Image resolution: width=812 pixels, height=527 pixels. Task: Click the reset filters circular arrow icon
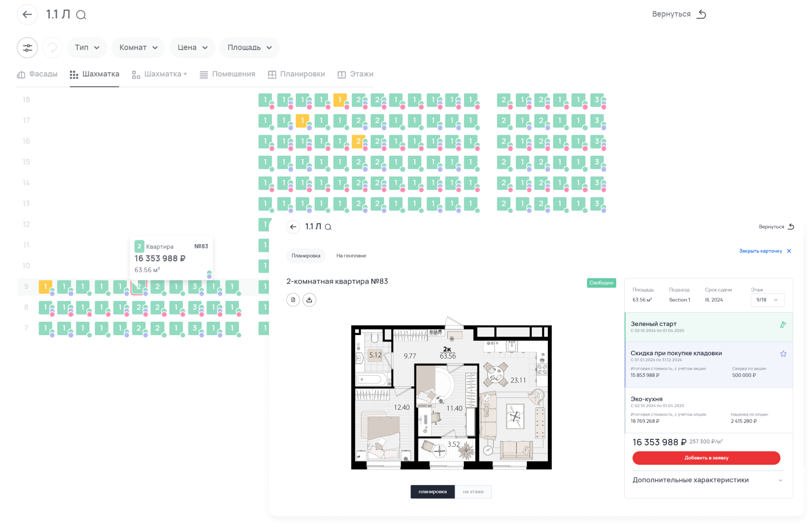pos(52,48)
